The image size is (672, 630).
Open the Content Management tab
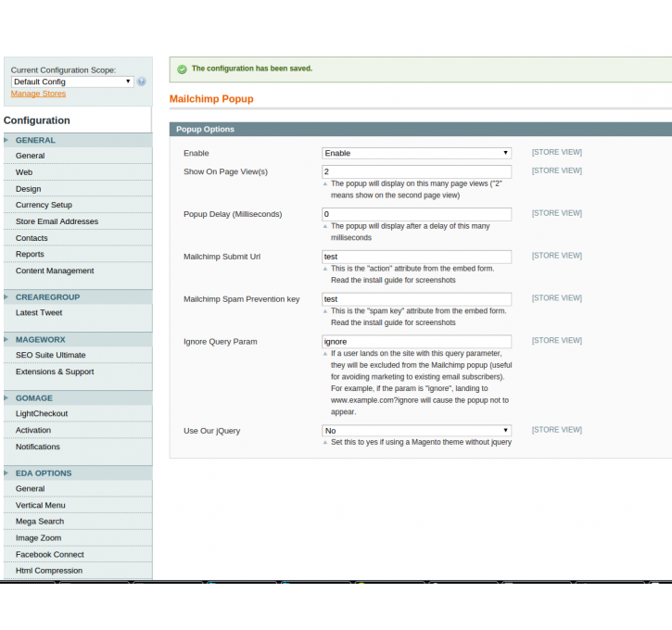pyautogui.click(x=78, y=271)
